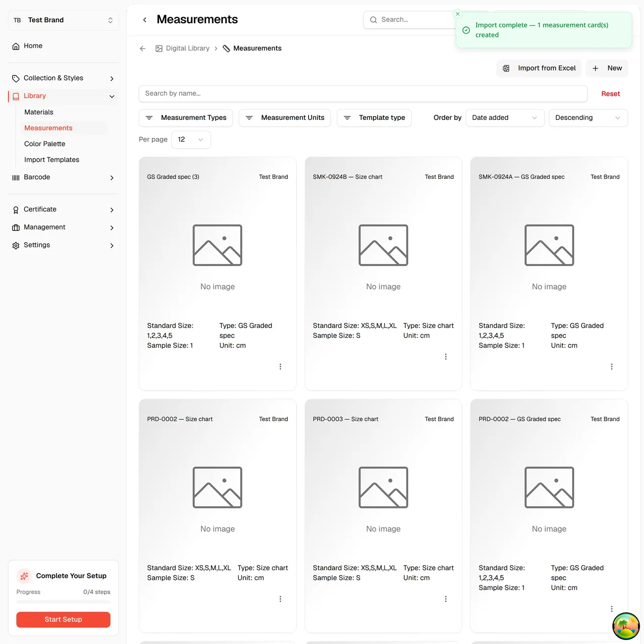The image size is (644, 644).
Task: Dismiss the Import complete notification
Action: 458,14
